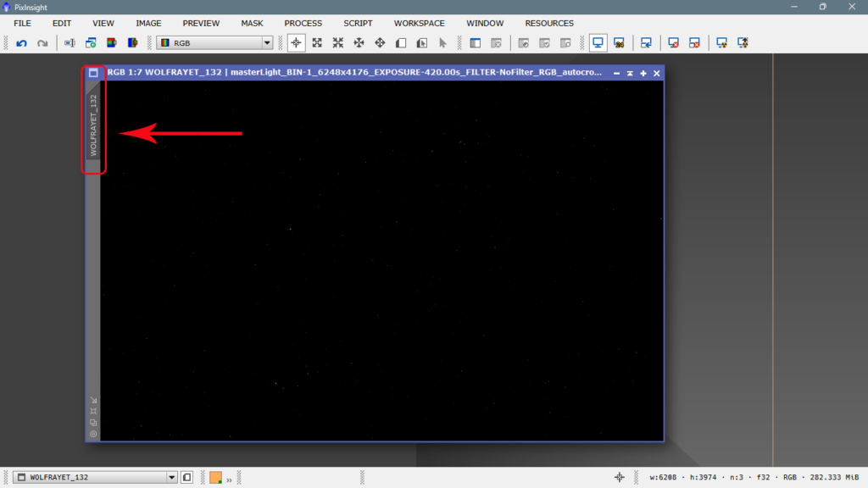Viewport: 868px width, 488px height.
Task: Select the WOLFRAYET_132 vertical view tab
Action: tap(93, 125)
